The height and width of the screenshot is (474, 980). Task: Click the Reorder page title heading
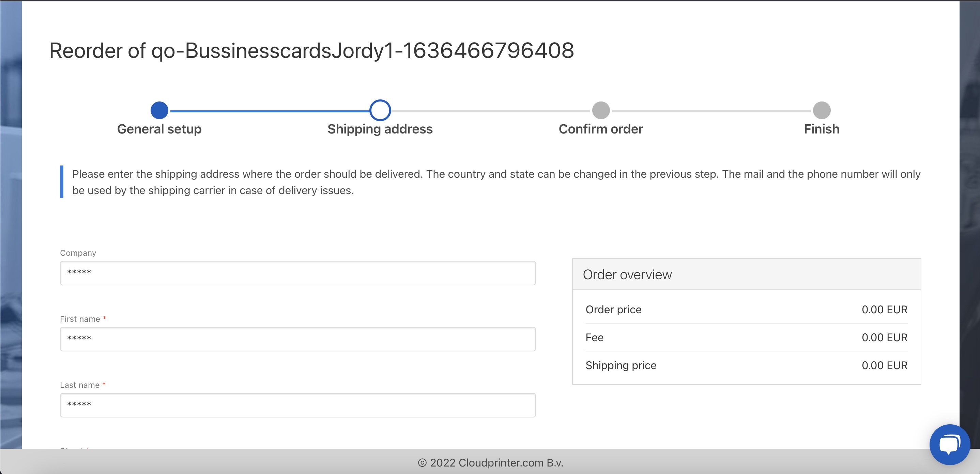coord(311,50)
